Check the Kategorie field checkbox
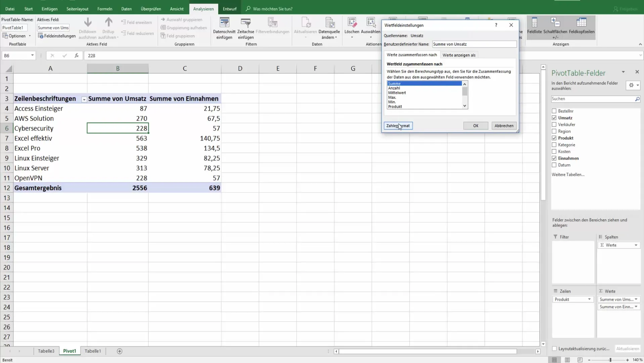The width and height of the screenshot is (644, 363). [554, 145]
